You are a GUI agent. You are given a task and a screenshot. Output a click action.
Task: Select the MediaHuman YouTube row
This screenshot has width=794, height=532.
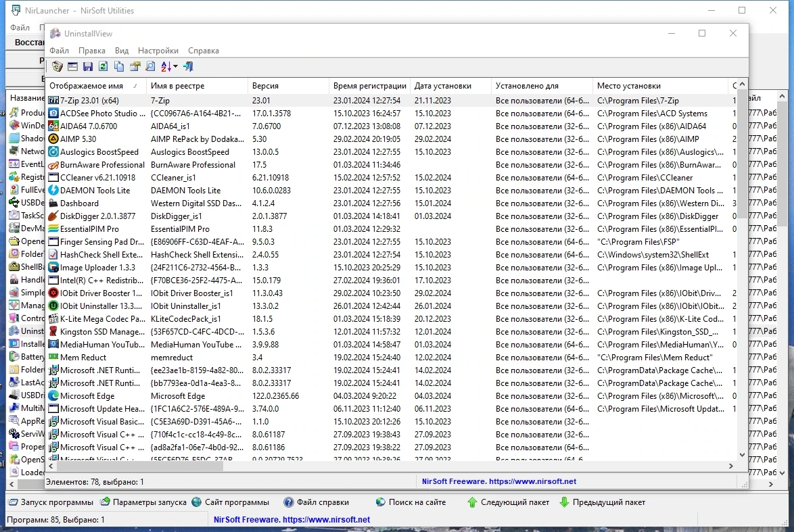[391, 344]
